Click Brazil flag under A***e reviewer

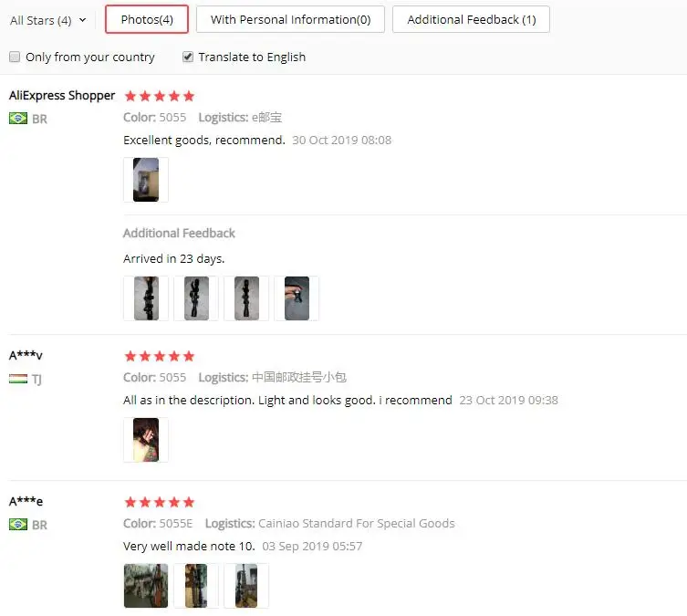[18, 524]
